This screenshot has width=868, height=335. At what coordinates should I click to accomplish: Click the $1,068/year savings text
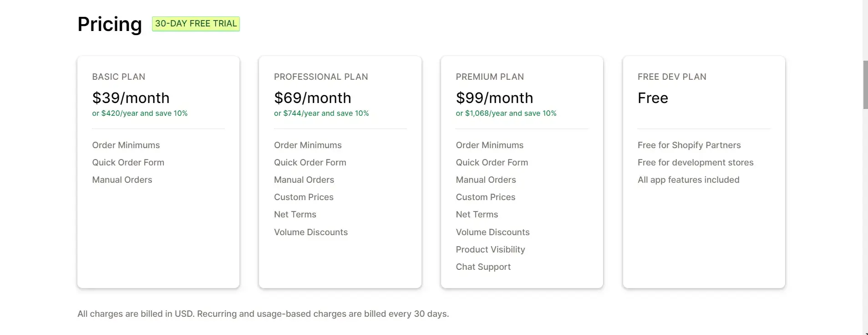click(506, 113)
